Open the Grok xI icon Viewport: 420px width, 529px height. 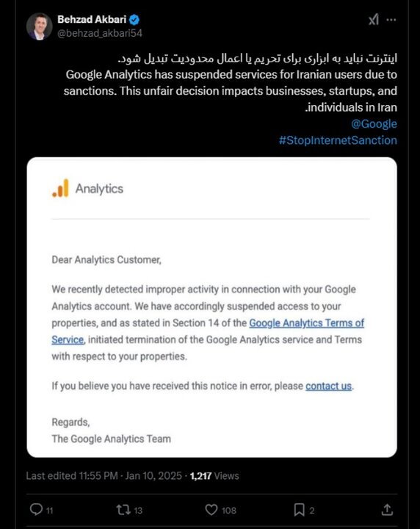coord(374,20)
